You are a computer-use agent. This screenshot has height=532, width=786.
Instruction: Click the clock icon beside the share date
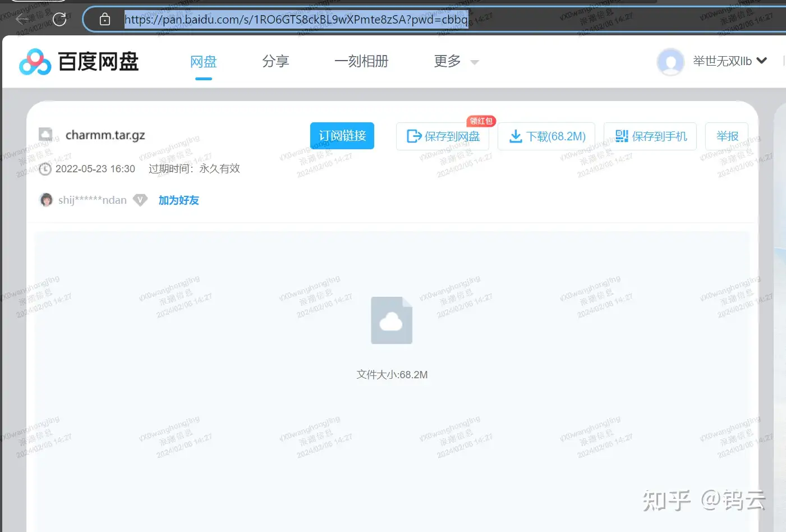point(45,168)
